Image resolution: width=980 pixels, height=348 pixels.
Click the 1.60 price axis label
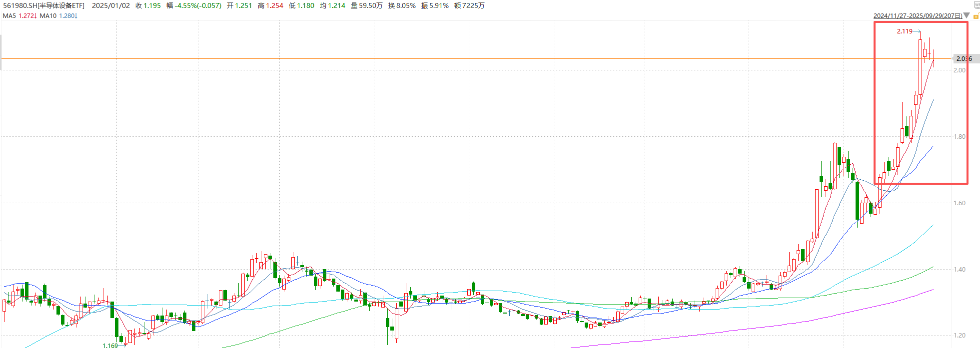960,203
